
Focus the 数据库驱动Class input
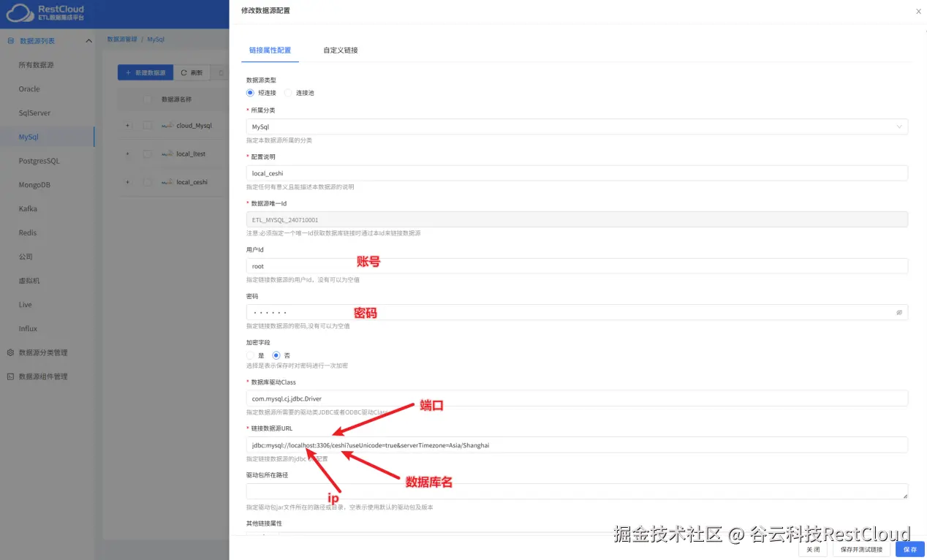[x=577, y=398]
